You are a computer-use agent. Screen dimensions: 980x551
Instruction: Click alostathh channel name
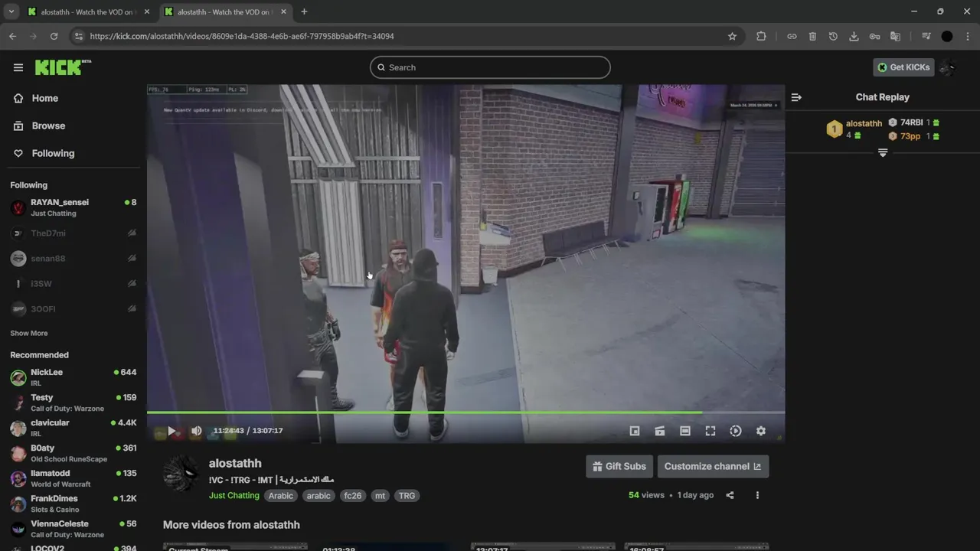click(235, 464)
